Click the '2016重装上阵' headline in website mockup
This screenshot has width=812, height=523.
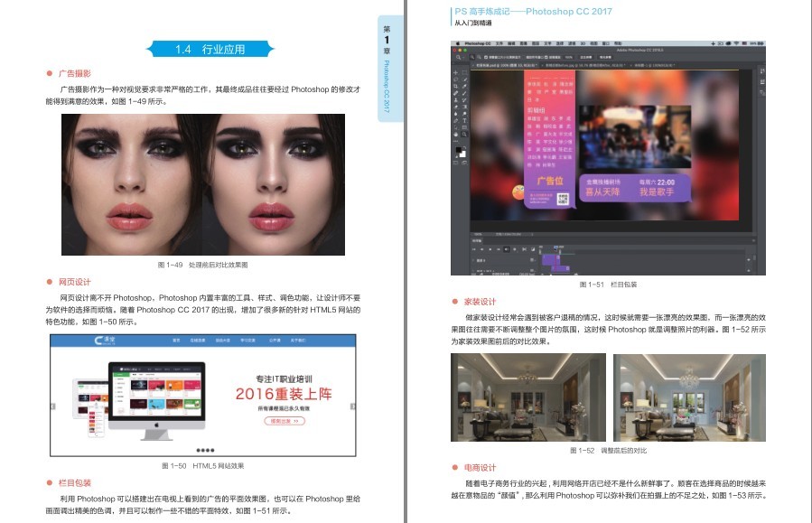pyautogui.click(x=284, y=394)
